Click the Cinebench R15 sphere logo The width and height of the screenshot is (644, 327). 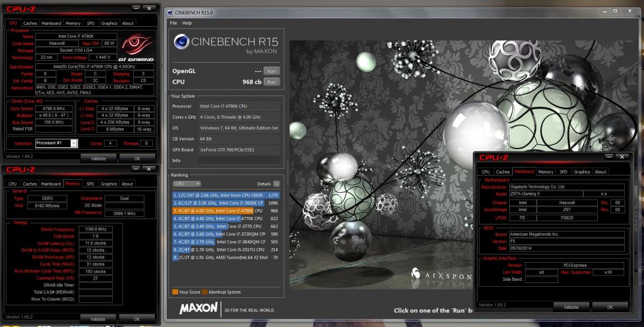click(181, 42)
